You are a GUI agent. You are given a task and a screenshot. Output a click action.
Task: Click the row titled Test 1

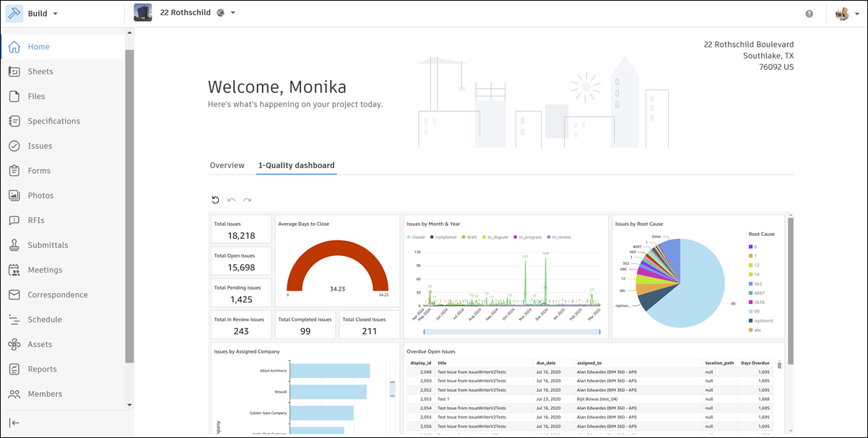[x=591, y=398]
